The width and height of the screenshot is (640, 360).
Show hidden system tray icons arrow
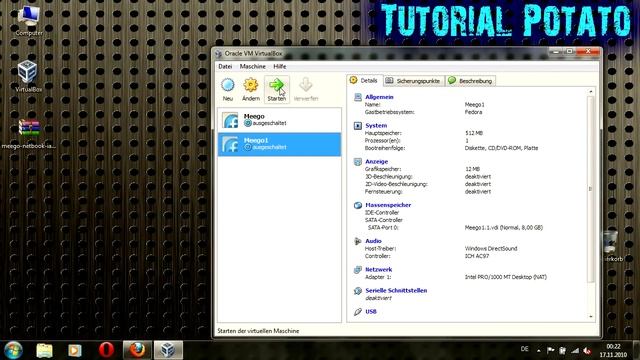pos(539,350)
